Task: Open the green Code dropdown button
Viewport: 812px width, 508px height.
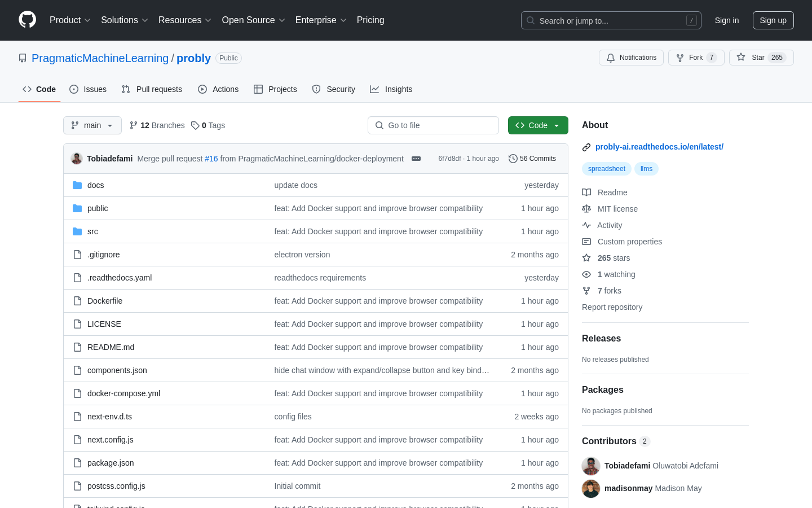Action: [538, 125]
